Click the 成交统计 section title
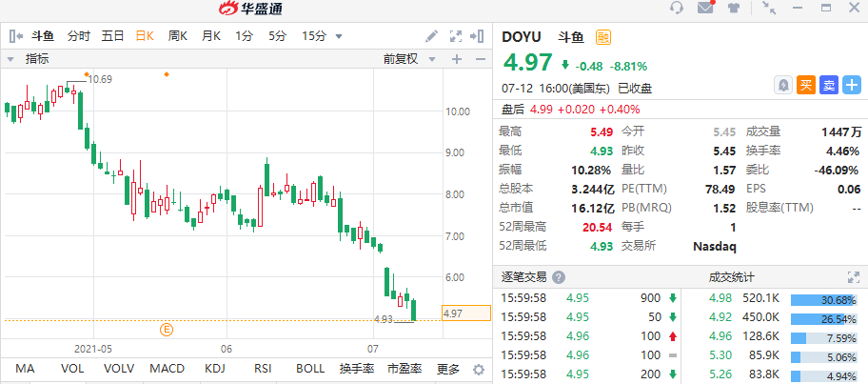The width and height of the screenshot is (868, 384). tap(731, 277)
